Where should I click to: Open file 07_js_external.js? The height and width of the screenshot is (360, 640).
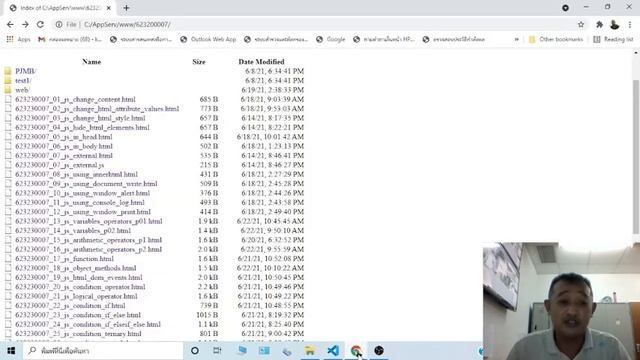point(60,165)
